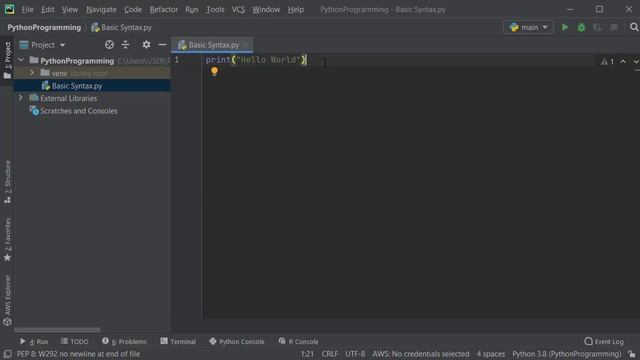Viewport: 640px width, 360px height.
Task: Open the Python 3.8 interpreter selector
Action: click(567, 354)
